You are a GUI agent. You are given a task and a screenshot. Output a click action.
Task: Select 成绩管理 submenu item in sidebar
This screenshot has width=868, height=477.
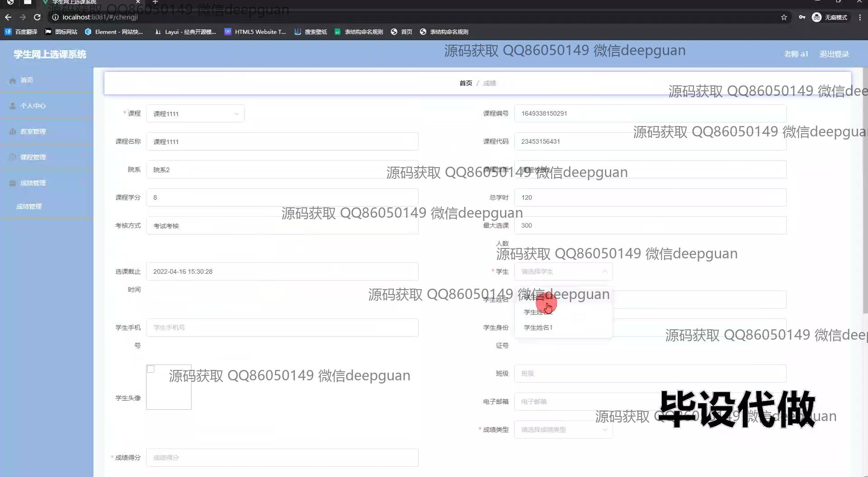pyautogui.click(x=29, y=206)
